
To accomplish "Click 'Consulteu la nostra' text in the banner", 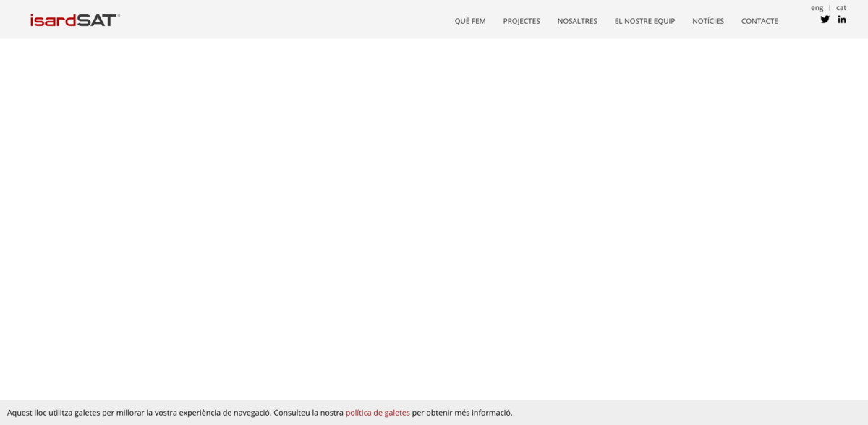I will 308,413.
